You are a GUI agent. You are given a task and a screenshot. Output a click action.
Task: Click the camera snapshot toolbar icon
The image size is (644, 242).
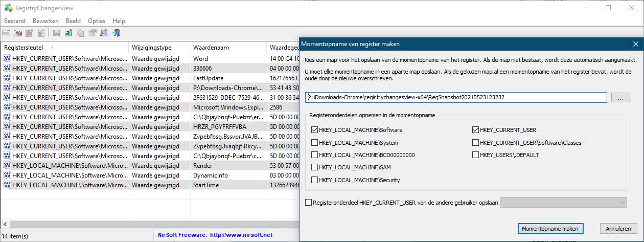pos(18,33)
